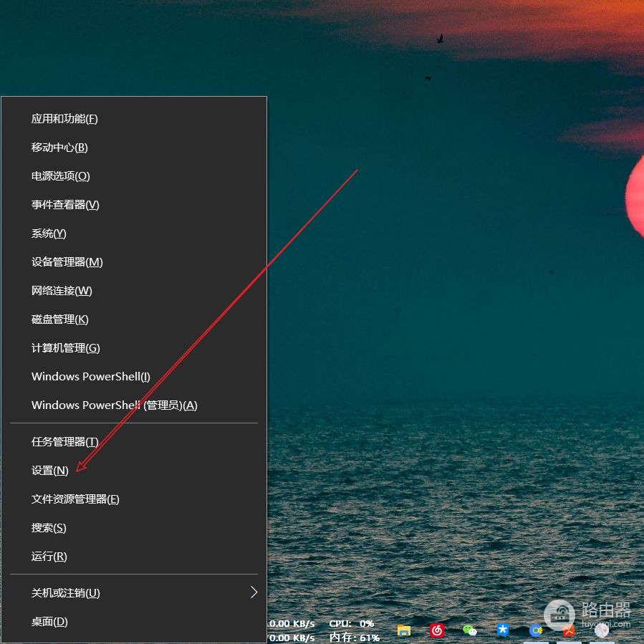Click CPU and memory usage monitor widget

[x=354, y=630]
